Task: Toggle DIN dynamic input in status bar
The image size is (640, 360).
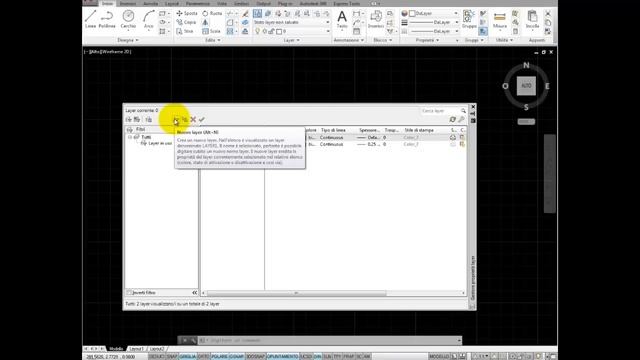Action: 317,357
